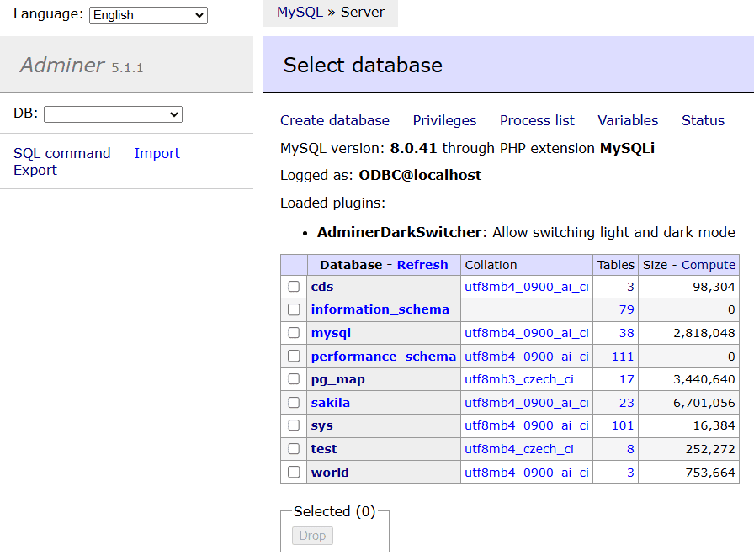Enable the pg_map row checkbox
The height and width of the screenshot is (560, 754).
pyautogui.click(x=294, y=379)
